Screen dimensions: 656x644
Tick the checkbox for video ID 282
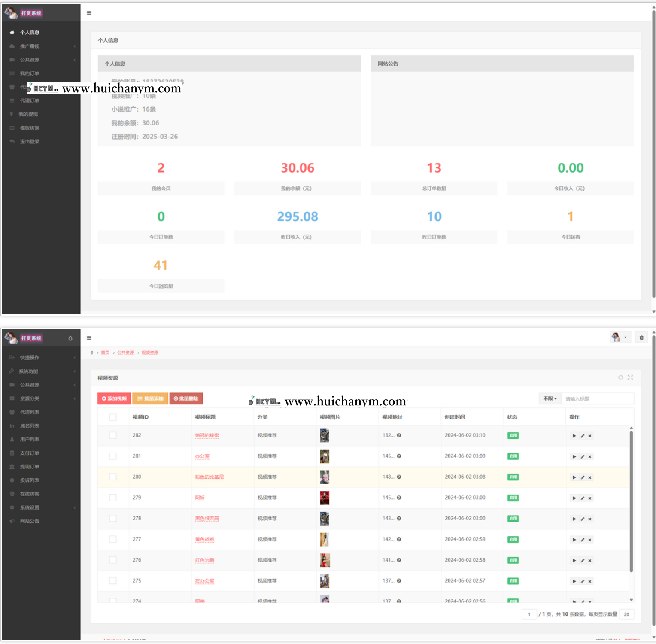(113, 435)
